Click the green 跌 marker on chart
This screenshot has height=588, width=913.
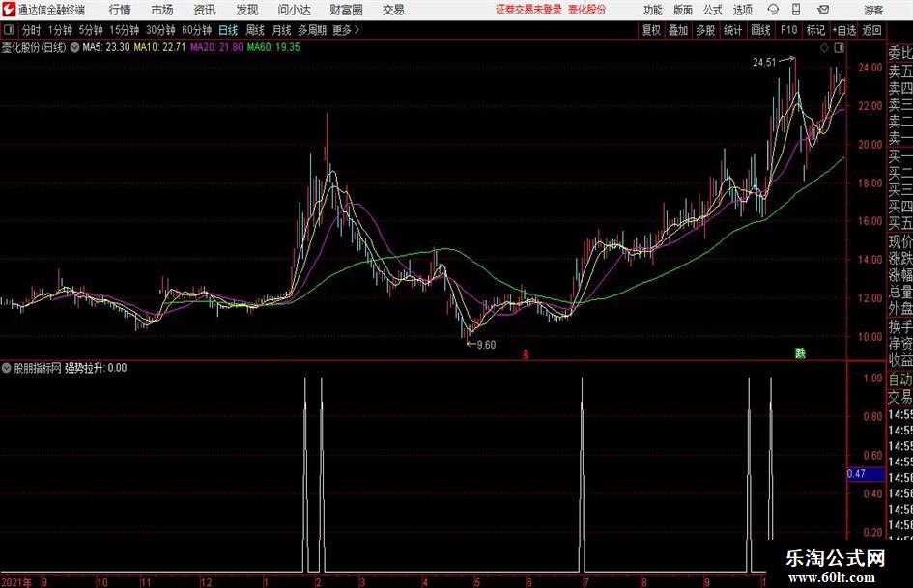(x=801, y=352)
